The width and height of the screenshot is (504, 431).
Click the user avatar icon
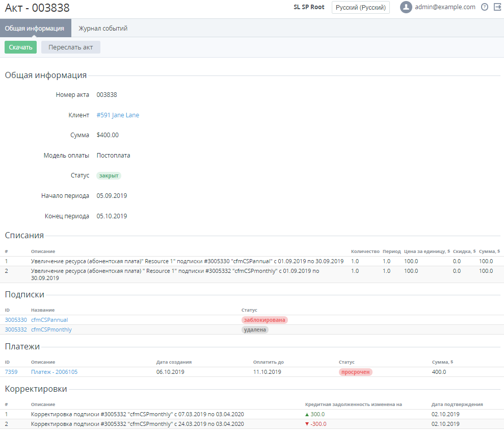point(406,7)
